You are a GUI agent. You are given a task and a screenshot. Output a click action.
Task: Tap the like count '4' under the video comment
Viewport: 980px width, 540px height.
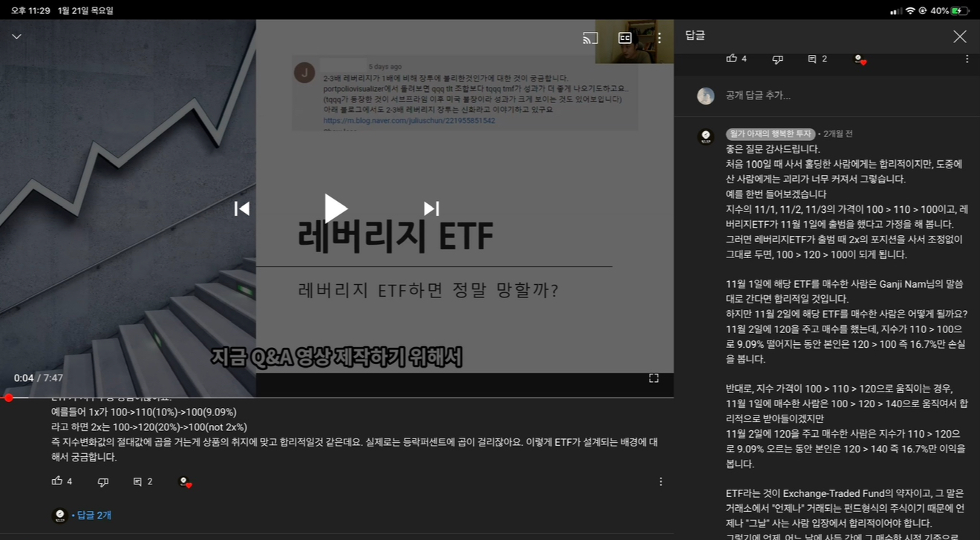coord(70,482)
